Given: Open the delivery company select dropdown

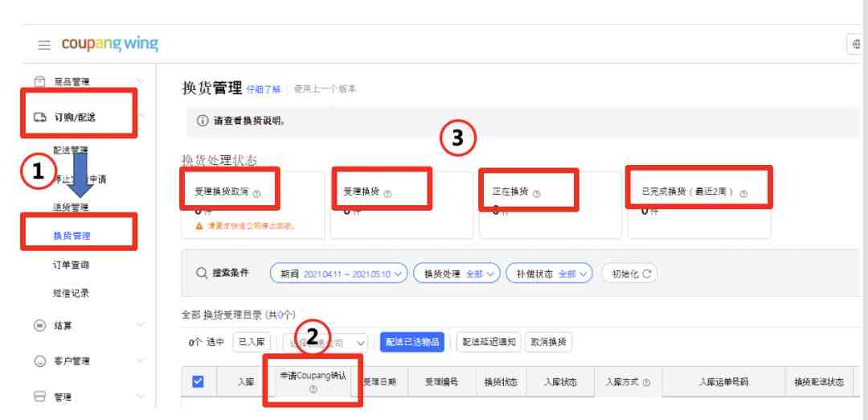Looking at the screenshot, I should point(325,343).
